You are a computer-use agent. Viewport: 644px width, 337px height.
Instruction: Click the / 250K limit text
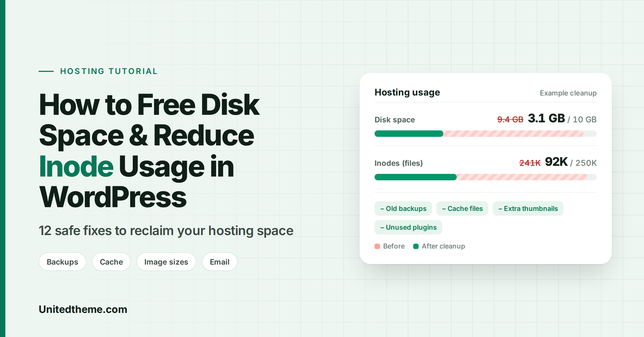584,163
